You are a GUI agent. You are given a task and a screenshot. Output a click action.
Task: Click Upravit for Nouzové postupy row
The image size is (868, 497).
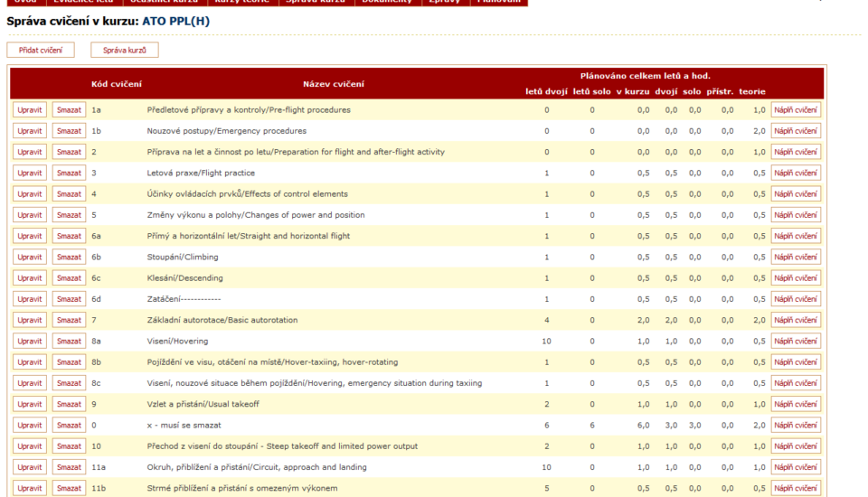click(29, 131)
